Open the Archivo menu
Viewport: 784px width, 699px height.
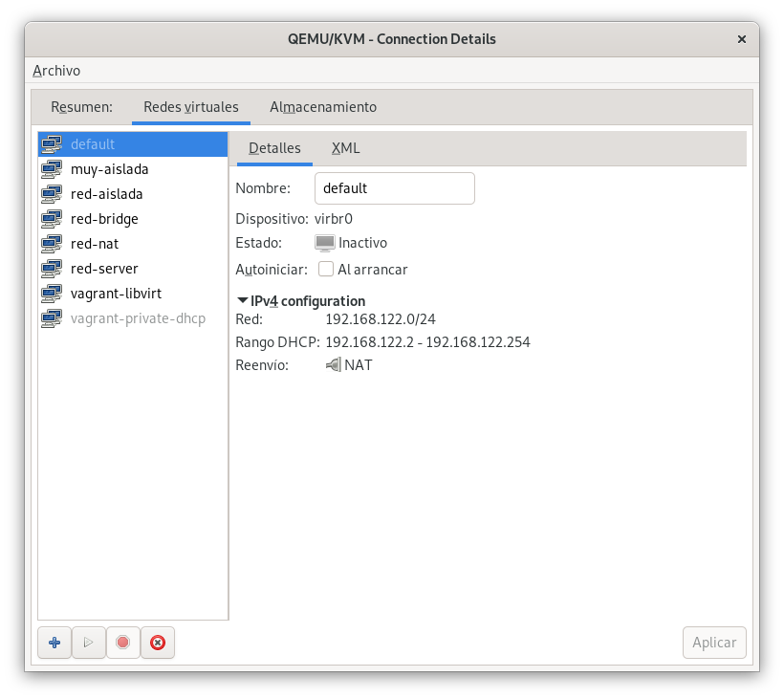point(56,71)
